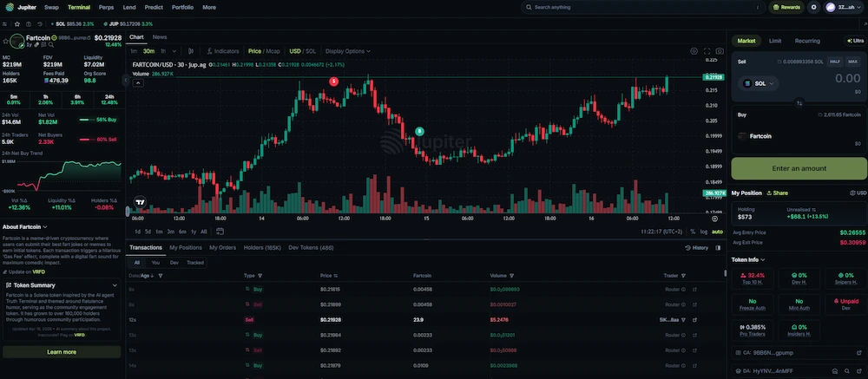The width and height of the screenshot is (868, 379).
Task: Toggle auto scale on the chart
Action: coord(717,232)
